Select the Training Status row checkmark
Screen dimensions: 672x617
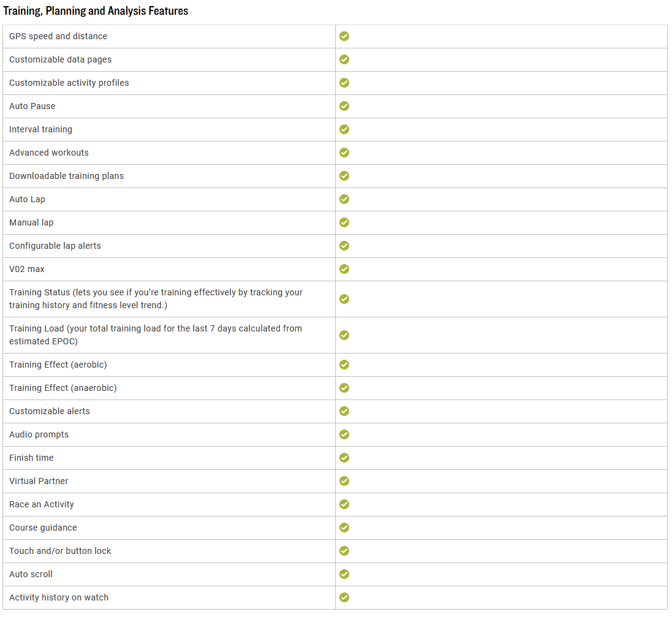(344, 299)
